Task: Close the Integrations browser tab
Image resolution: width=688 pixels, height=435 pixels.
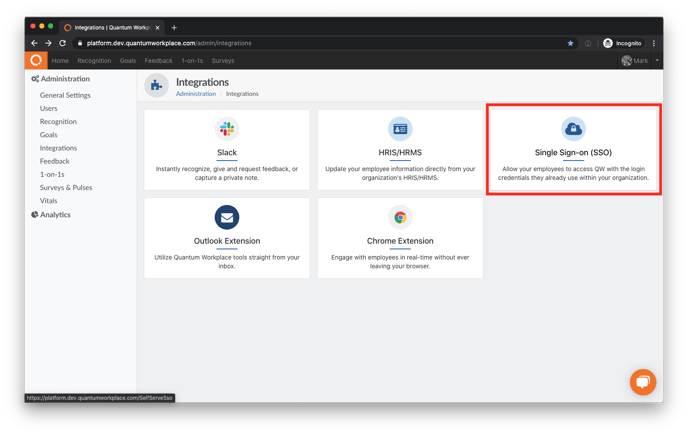Action: click(x=158, y=28)
